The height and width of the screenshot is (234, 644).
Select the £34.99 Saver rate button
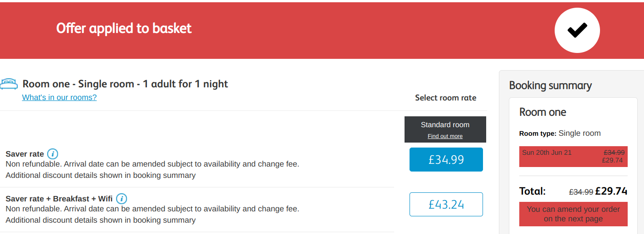446,159
